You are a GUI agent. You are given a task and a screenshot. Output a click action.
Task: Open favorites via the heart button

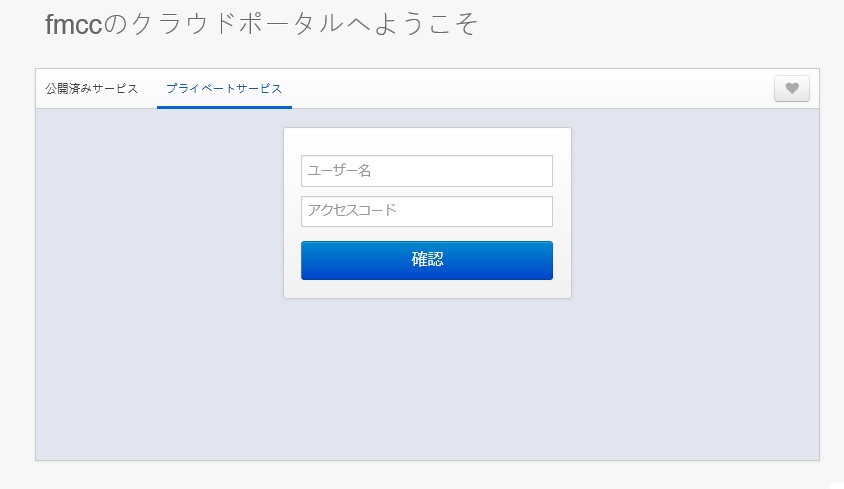pos(791,89)
